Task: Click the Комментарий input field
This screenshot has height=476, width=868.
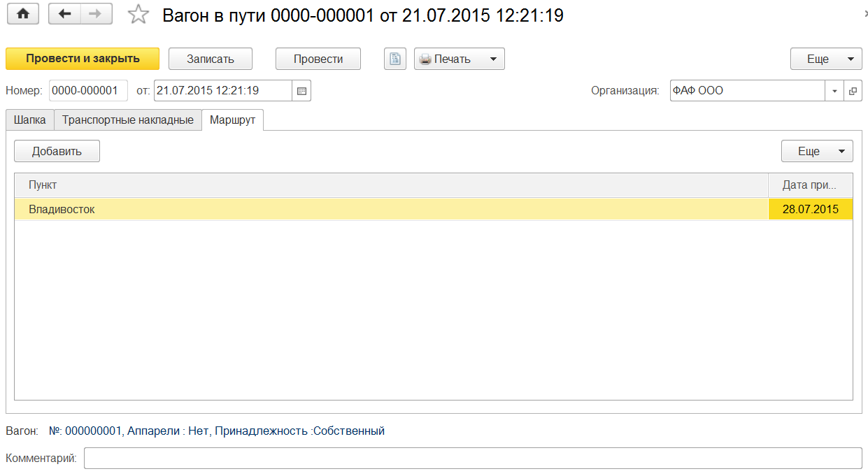Action: pyautogui.click(x=472, y=459)
